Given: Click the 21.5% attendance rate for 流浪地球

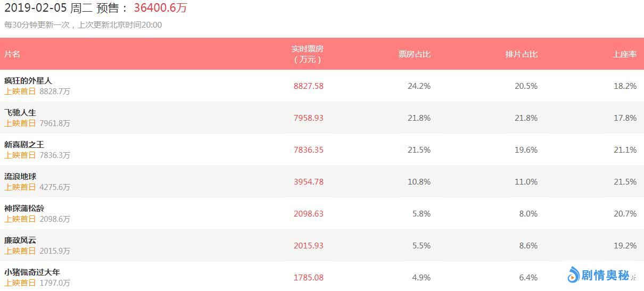Looking at the screenshot, I should [625, 182].
